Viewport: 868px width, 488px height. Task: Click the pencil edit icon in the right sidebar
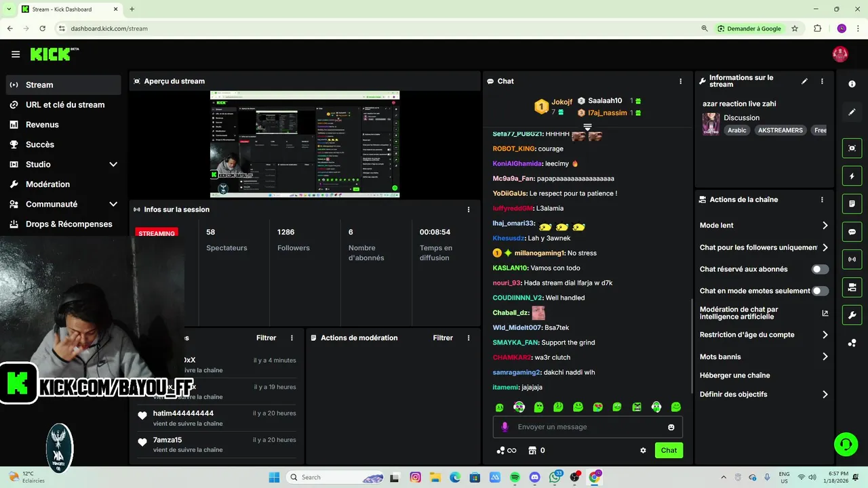852,112
